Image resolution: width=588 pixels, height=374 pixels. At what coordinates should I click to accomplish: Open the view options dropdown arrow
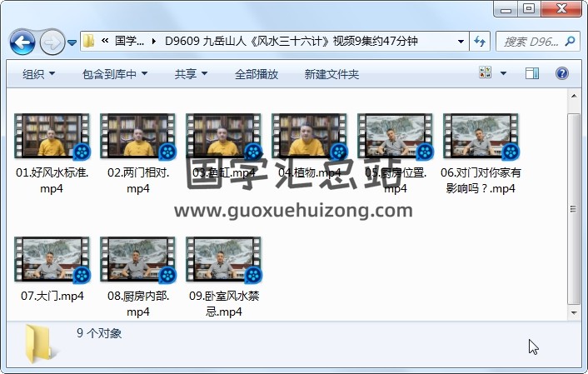coord(503,73)
